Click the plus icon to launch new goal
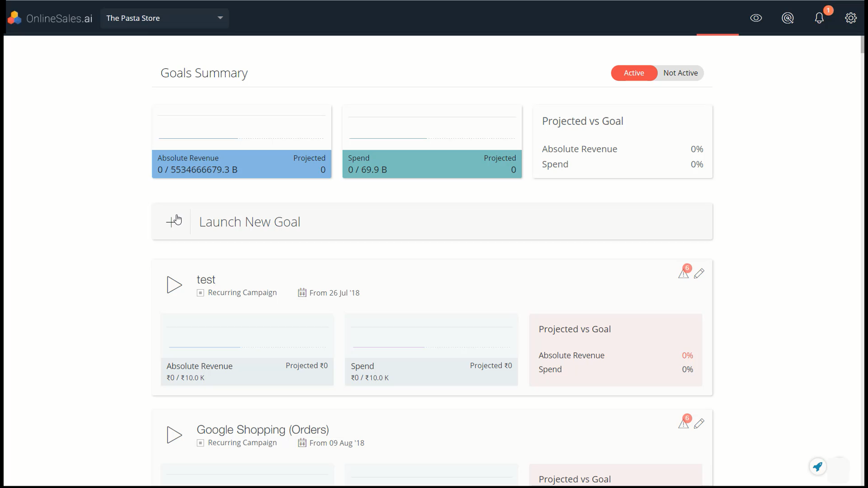868x488 pixels. pos(171,222)
